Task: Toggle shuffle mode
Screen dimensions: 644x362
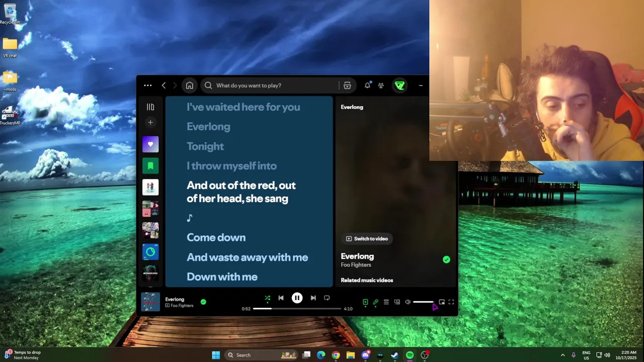Action: tap(267, 298)
